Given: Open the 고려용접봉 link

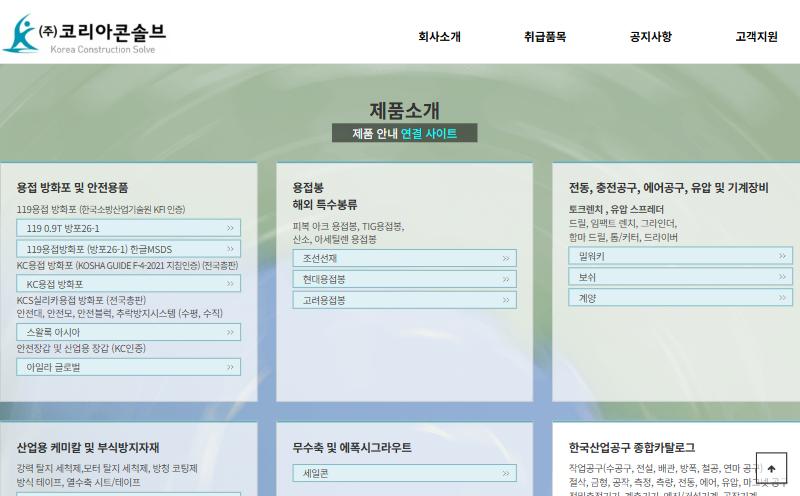Looking at the screenshot, I should pyautogui.click(x=405, y=300).
